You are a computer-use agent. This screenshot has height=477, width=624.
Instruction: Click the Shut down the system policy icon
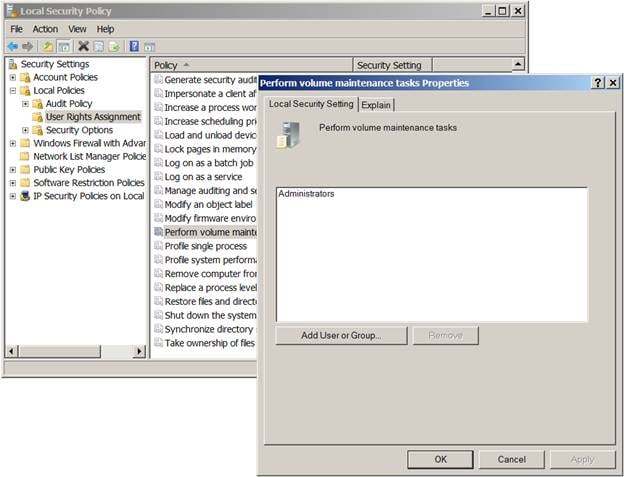click(x=158, y=315)
